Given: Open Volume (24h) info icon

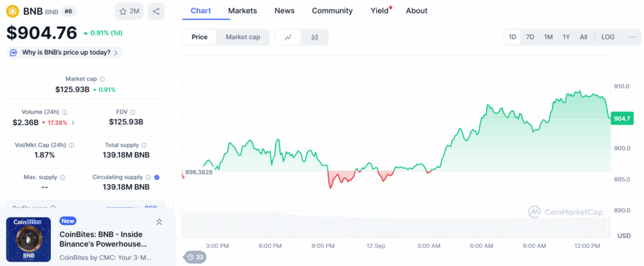Looking at the screenshot, I should point(65,112).
